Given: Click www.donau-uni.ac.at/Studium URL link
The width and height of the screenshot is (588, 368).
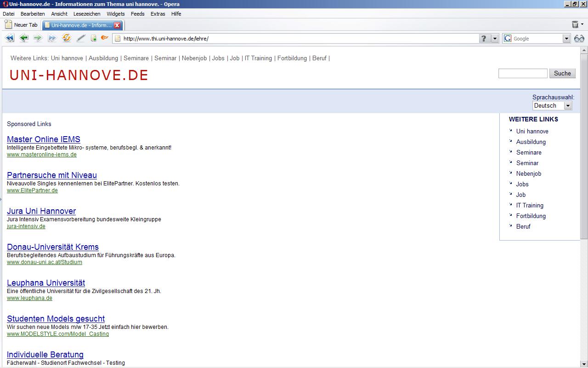Looking at the screenshot, I should [45, 262].
